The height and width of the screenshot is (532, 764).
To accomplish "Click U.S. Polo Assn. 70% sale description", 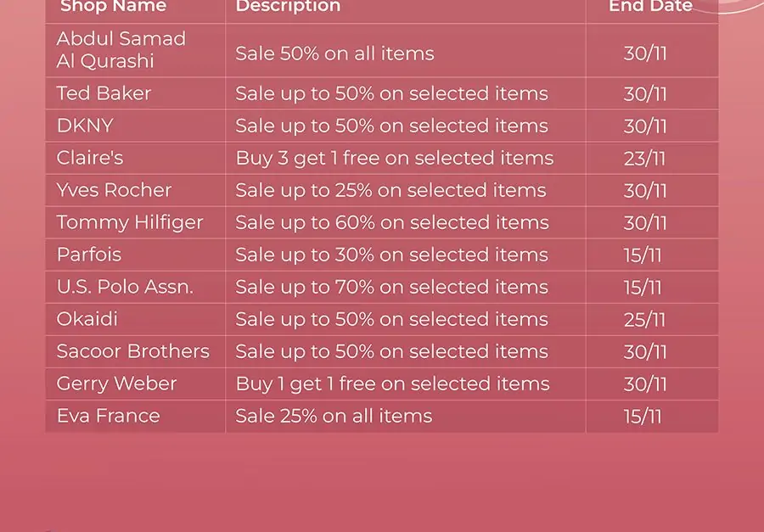I will tap(391, 287).
